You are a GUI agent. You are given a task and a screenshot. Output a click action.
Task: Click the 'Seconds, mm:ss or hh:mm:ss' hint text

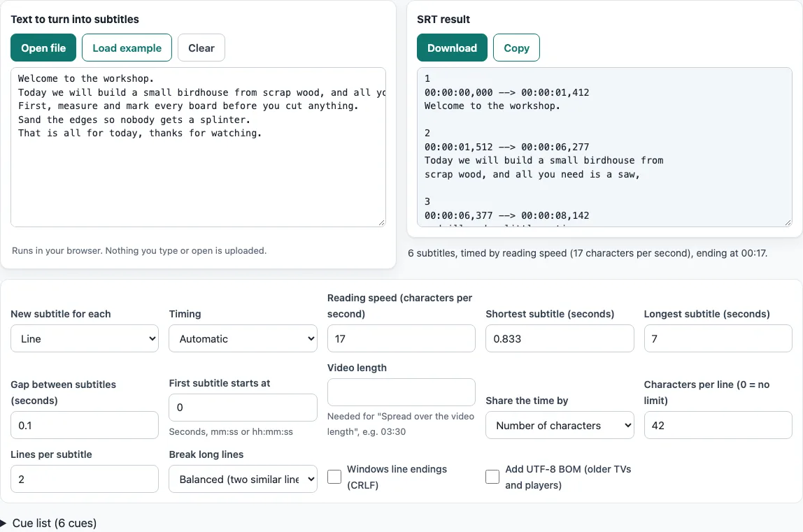(x=231, y=431)
